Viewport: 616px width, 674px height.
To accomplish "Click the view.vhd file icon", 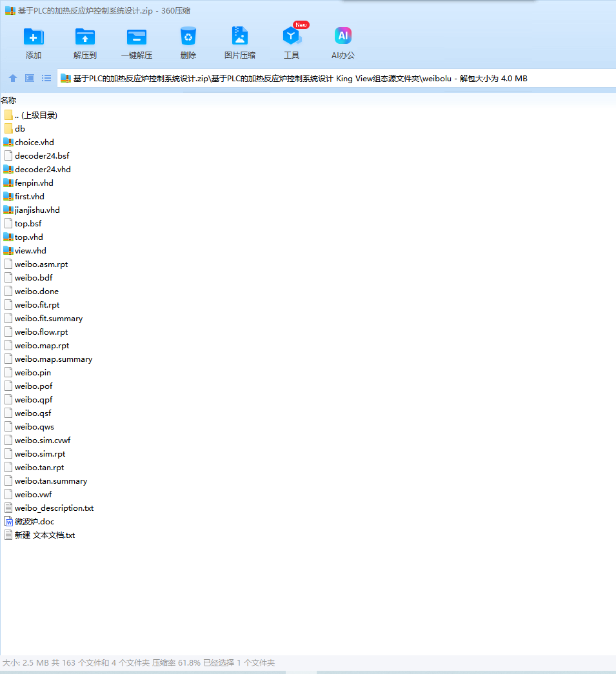I will 8,251.
